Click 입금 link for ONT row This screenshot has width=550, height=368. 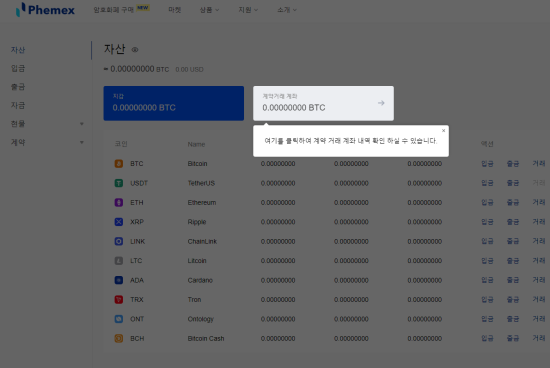(x=487, y=319)
